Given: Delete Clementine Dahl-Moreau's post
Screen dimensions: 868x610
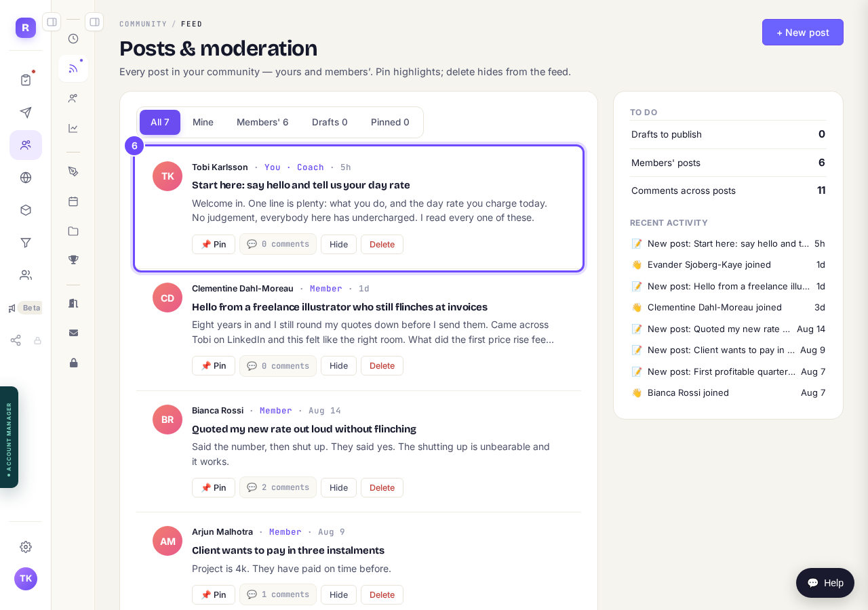Looking at the screenshot, I should pyautogui.click(x=382, y=366).
